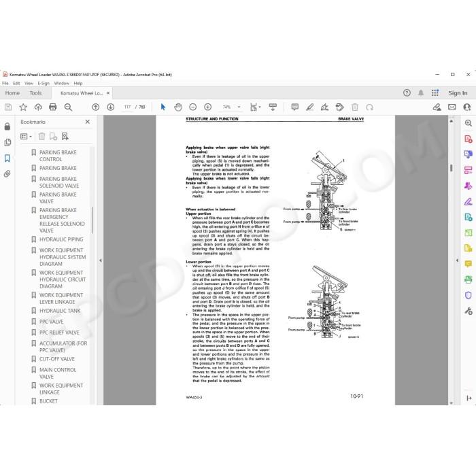Zoom in with plus button
Screen dimensions: 476x476
click(x=207, y=107)
